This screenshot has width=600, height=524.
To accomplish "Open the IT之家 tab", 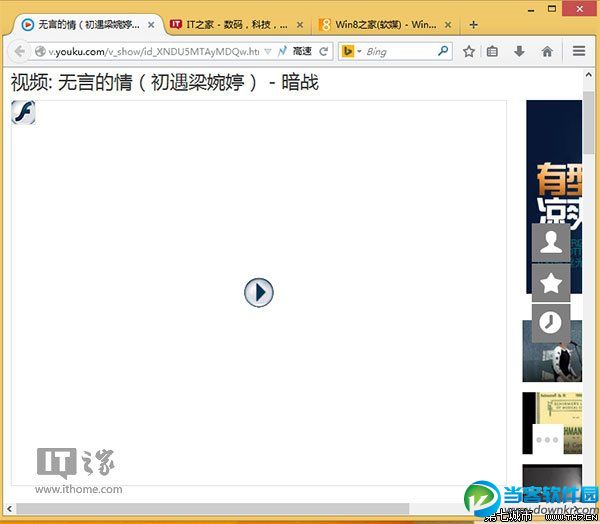I will pyautogui.click(x=236, y=25).
